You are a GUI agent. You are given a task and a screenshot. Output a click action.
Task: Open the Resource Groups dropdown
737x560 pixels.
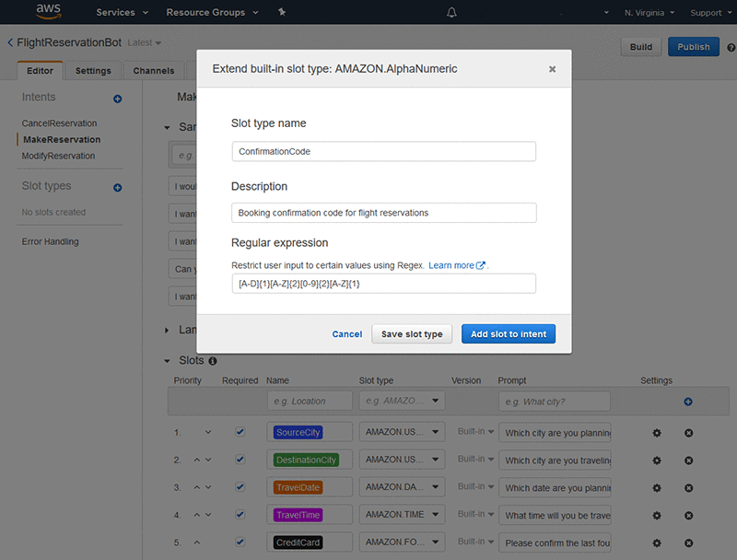(212, 12)
